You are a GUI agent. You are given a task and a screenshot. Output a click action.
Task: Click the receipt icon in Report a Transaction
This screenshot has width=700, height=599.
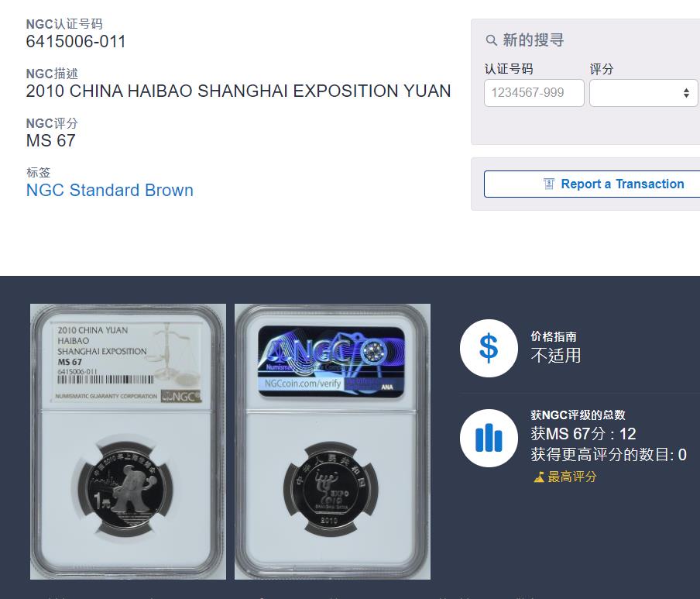point(549,184)
